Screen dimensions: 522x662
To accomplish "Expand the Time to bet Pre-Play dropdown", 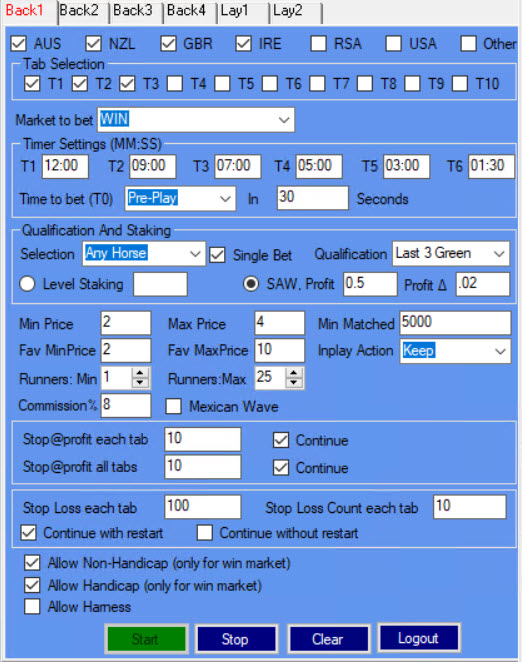I will 180,198.
